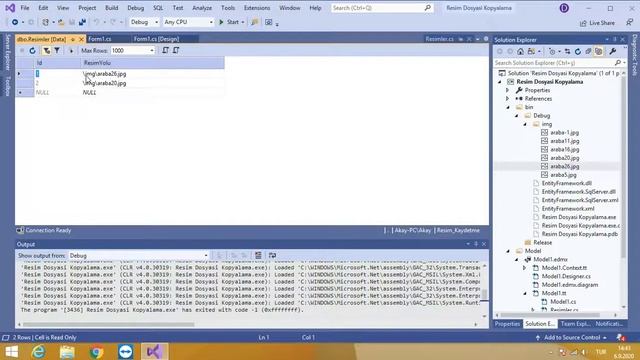Pin the dbo.Resimler [Data] tab

73,39
